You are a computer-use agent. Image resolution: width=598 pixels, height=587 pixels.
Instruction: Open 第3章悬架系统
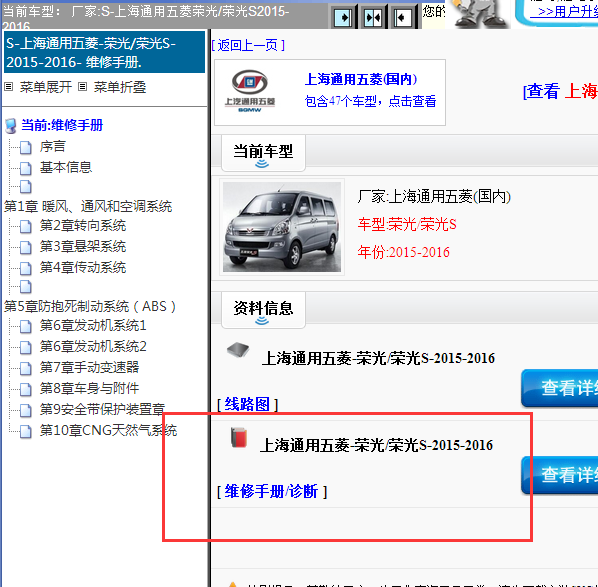[x=83, y=246]
